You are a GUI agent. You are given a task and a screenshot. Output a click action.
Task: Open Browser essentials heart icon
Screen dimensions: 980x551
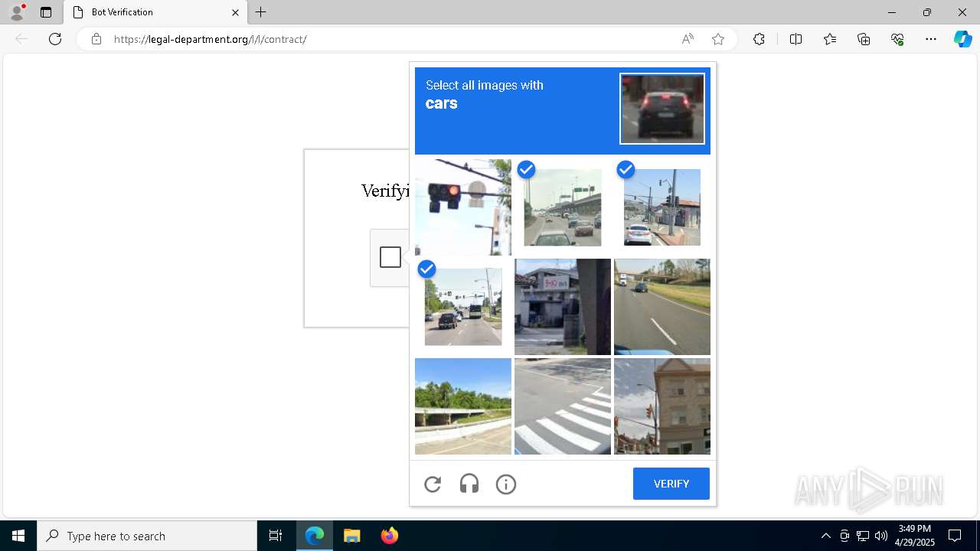(897, 39)
